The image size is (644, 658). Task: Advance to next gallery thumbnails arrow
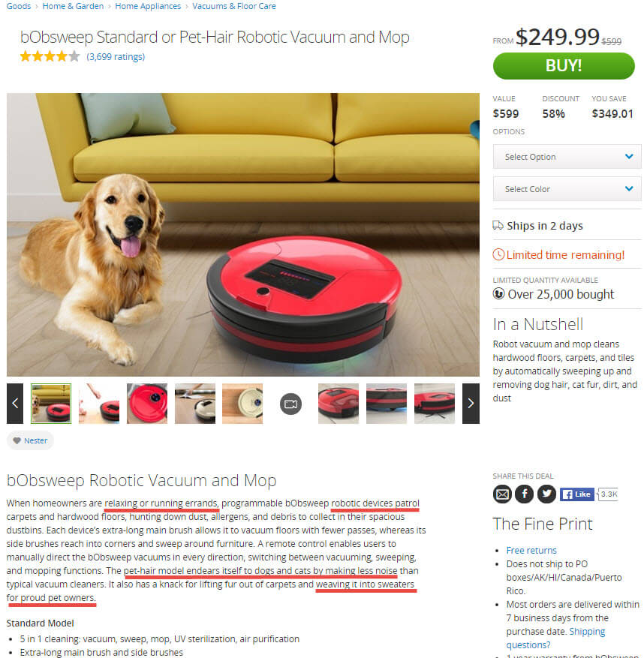471,403
